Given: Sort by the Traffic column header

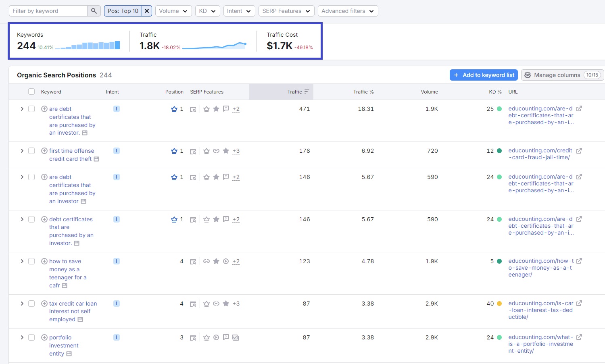Looking at the screenshot, I should coord(295,92).
